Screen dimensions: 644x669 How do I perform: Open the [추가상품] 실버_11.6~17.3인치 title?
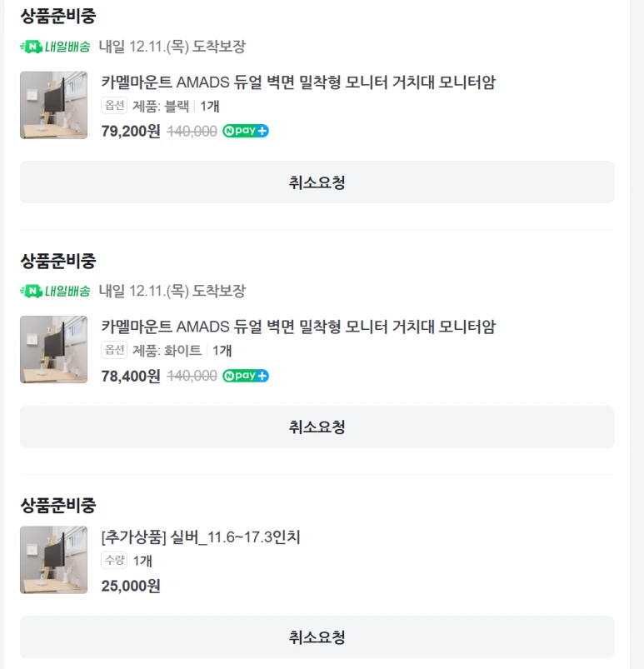[x=200, y=537]
